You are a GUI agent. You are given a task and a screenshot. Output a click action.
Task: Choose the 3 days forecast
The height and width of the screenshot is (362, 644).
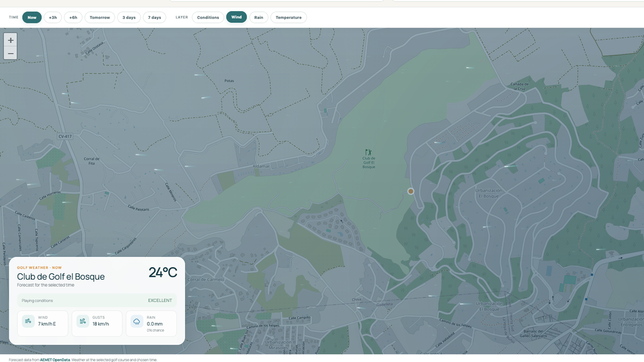tap(129, 17)
